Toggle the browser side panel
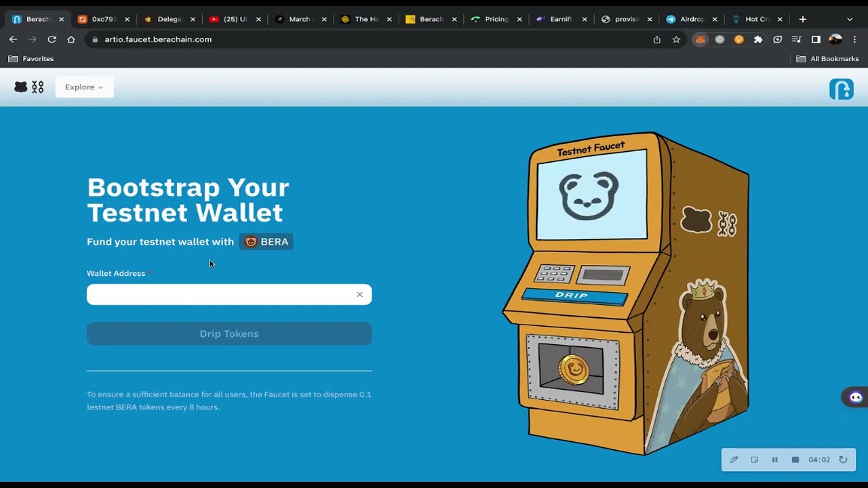The image size is (868, 488). tap(816, 39)
